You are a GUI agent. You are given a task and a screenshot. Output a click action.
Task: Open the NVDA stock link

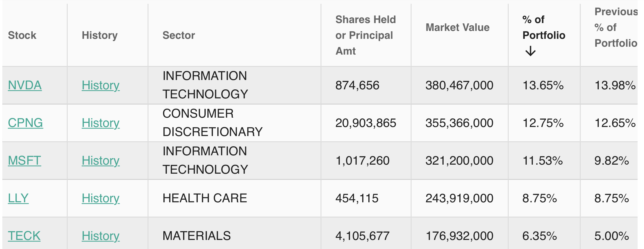[25, 85]
